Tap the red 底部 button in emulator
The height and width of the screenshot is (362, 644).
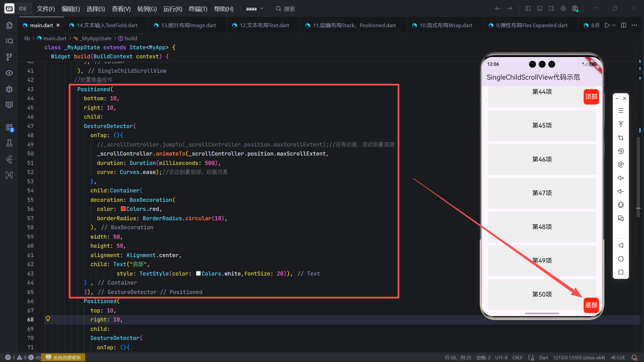click(591, 305)
